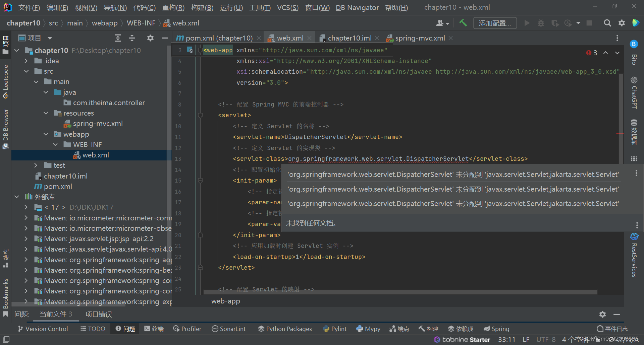Toggle fold region on line 9 servlet block
Image resolution: width=644 pixels, height=345 pixels.
(200, 115)
